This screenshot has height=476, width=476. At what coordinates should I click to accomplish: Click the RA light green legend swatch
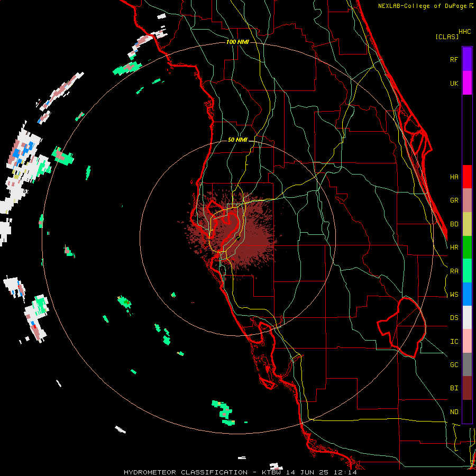pyautogui.click(x=467, y=271)
